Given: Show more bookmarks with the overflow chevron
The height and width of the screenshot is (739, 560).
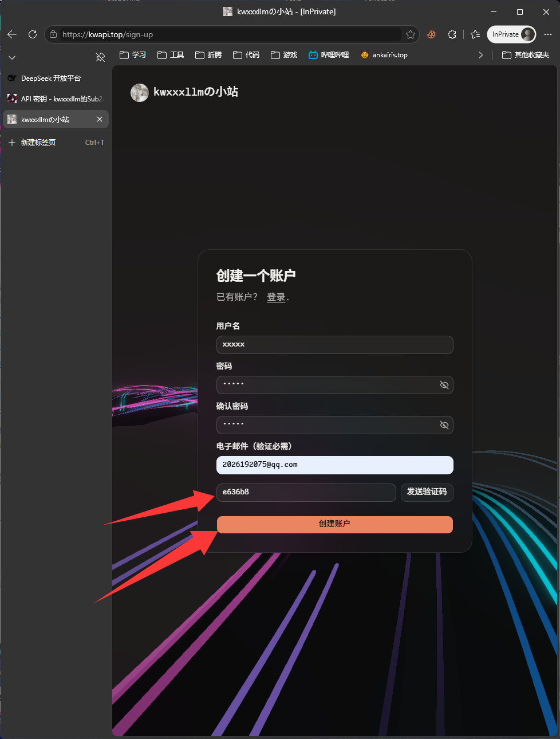Looking at the screenshot, I should (x=480, y=55).
